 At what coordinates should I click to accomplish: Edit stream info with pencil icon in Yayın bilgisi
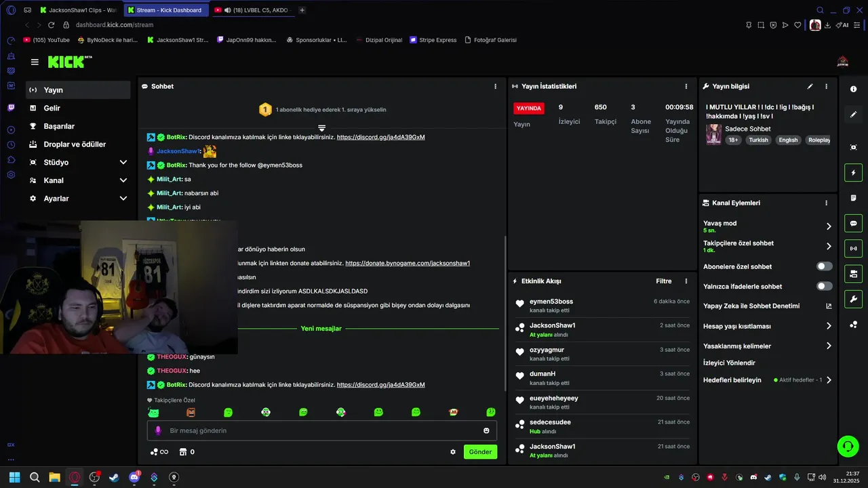[810, 86]
